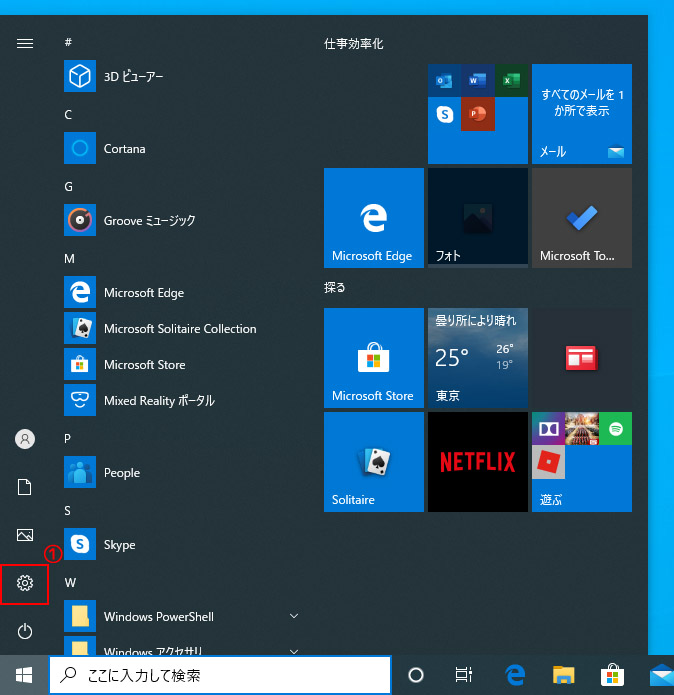The width and height of the screenshot is (674, 695).
Task: Open Cortana from the app list
Action: click(182, 148)
